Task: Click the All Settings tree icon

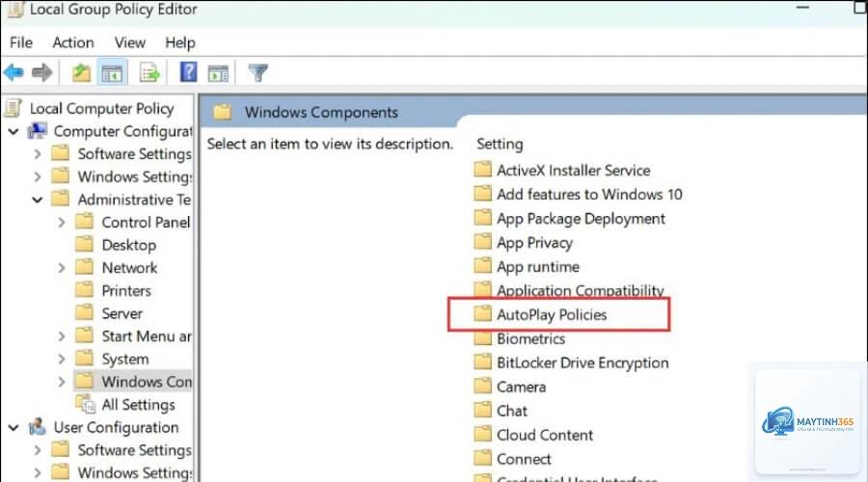Action: click(86, 403)
